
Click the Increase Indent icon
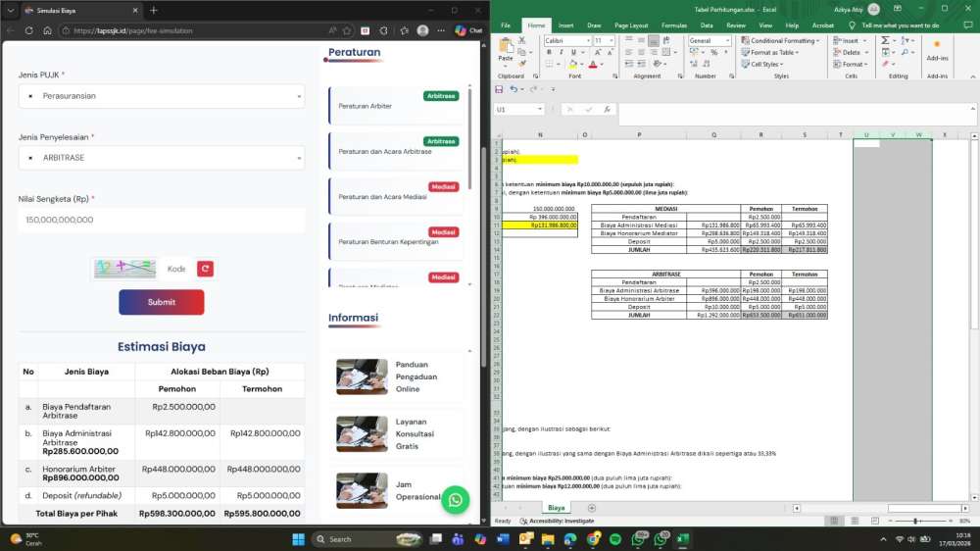[641, 65]
